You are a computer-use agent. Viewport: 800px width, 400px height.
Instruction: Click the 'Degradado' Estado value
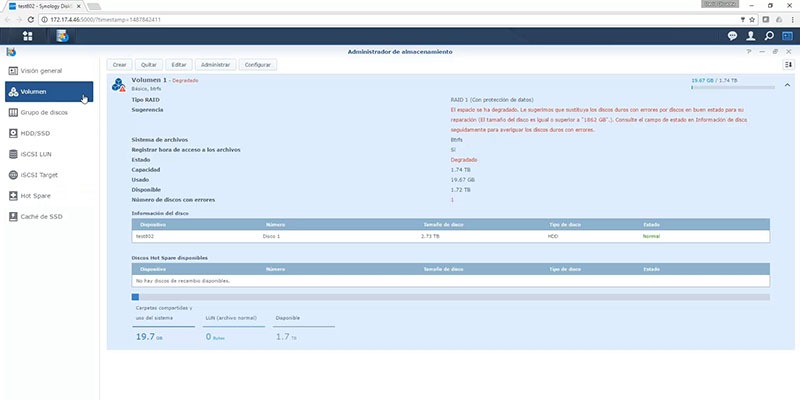464,160
